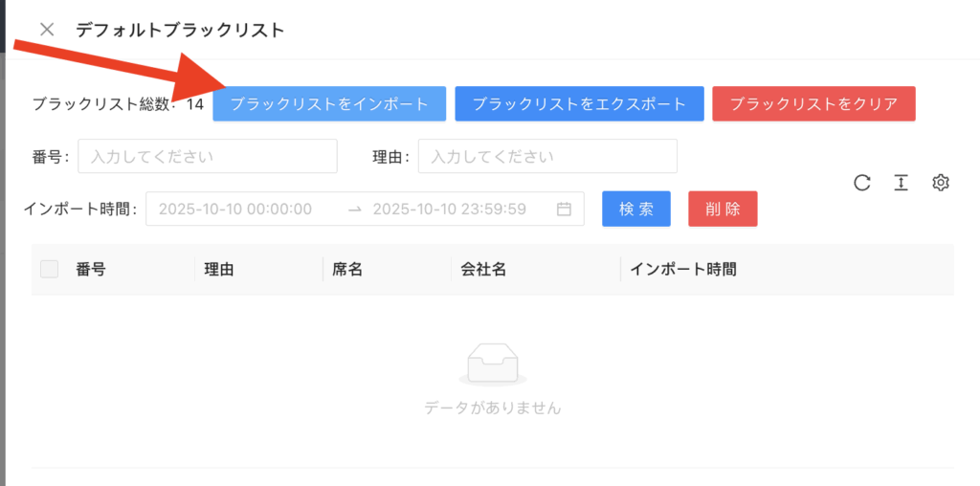Focus the 番号 input field
980x486 pixels.
click(x=207, y=156)
